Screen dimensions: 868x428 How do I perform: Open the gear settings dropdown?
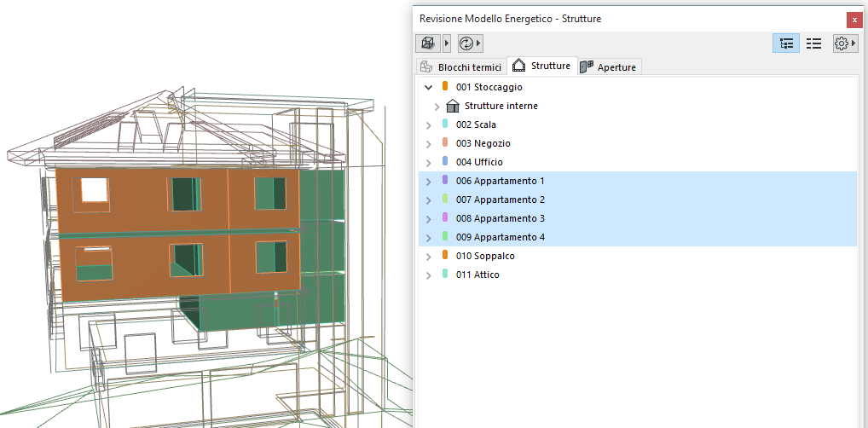tap(845, 43)
